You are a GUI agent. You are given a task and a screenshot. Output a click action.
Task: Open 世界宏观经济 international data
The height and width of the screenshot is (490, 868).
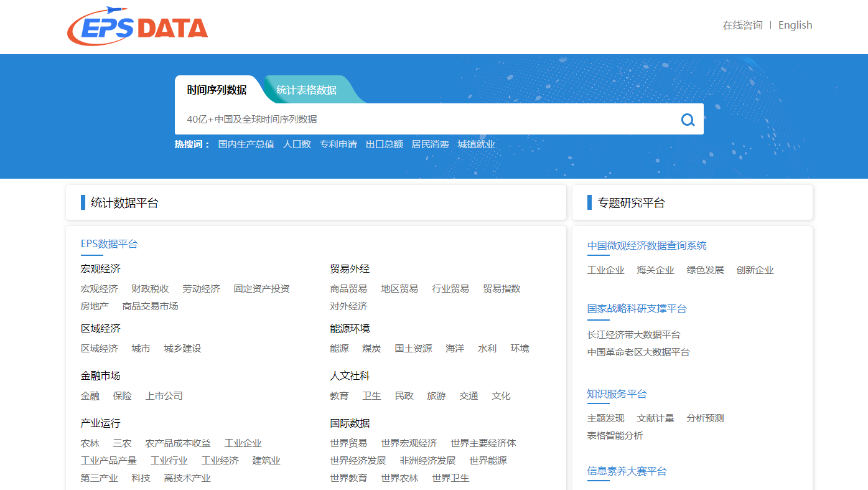pyautogui.click(x=409, y=443)
